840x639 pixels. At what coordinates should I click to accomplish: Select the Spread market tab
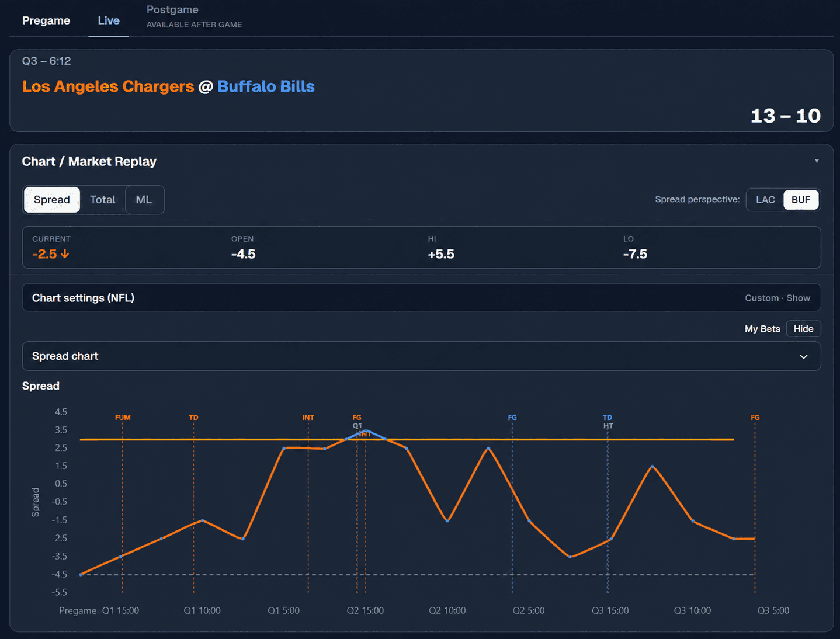52,200
